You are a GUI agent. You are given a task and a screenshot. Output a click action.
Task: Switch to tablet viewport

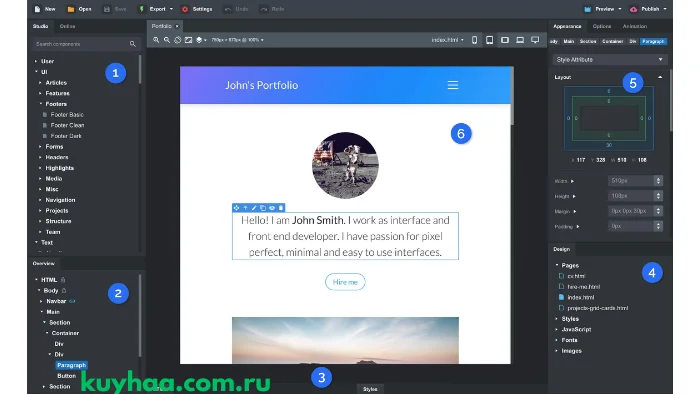(490, 40)
